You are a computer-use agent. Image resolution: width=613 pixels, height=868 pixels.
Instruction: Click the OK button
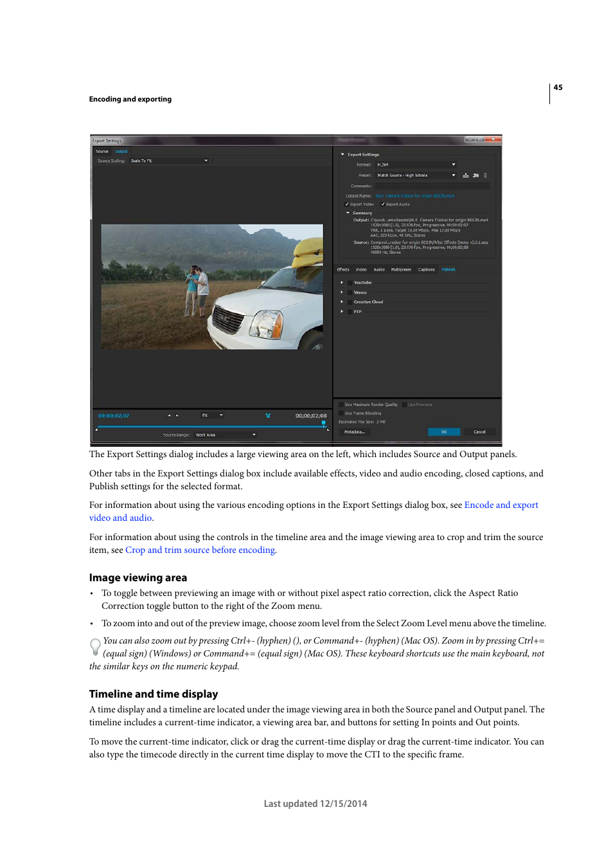tap(444, 432)
